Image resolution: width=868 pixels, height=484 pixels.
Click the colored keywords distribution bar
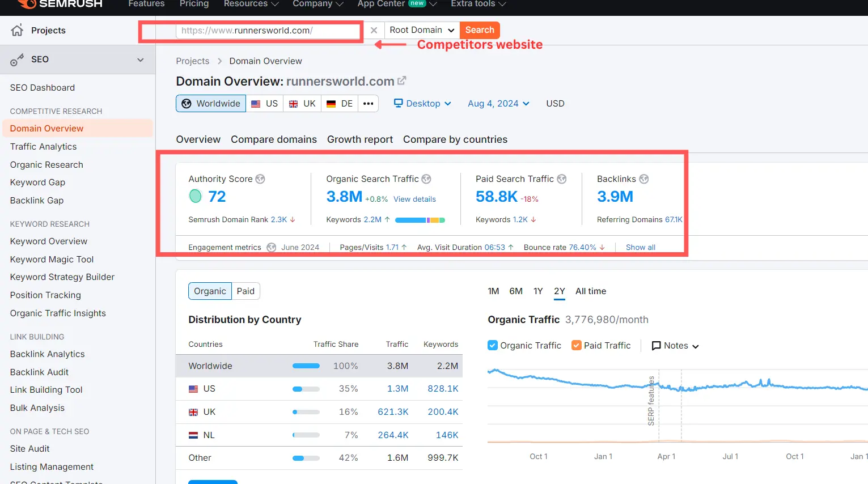pos(420,219)
